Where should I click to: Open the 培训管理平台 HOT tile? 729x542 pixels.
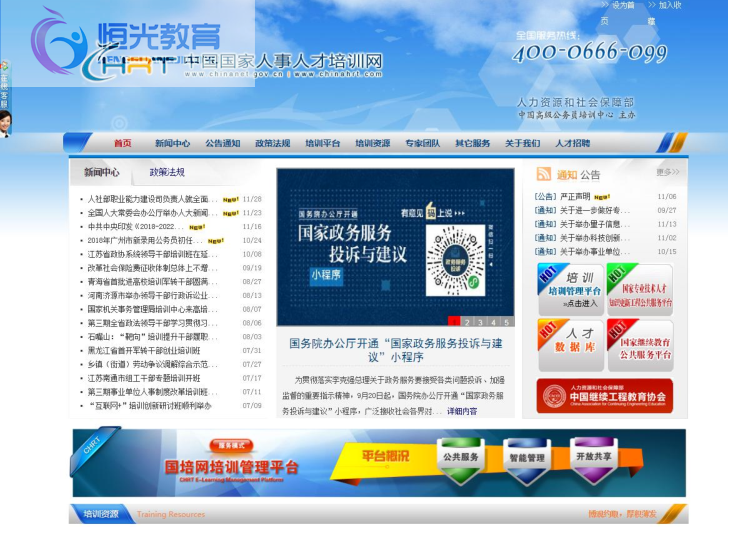[x=570, y=290]
